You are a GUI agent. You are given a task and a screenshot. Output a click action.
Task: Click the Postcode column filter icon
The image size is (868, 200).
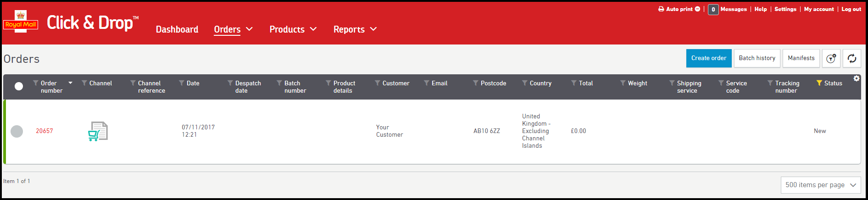point(476,83)
